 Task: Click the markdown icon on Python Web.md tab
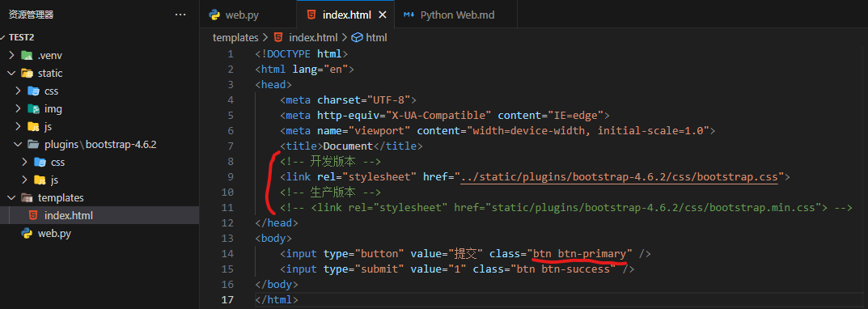409,15
